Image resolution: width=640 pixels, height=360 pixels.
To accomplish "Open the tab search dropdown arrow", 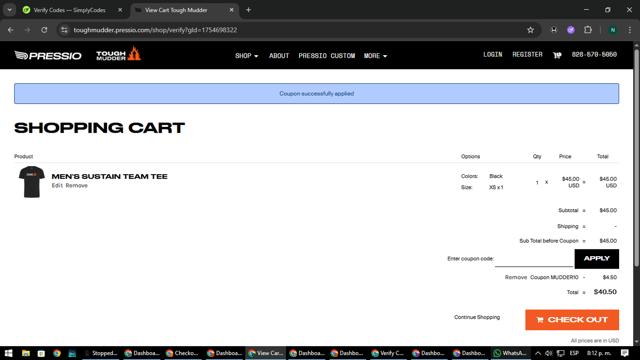I will pos(9,10).
